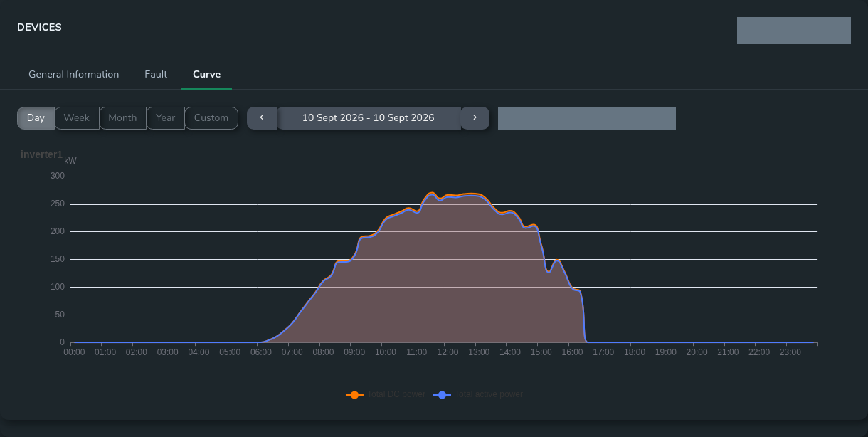The width and height of the screenshot is (868, 437).
Task: Click the 150 value on kW axis
Action: 58,259
